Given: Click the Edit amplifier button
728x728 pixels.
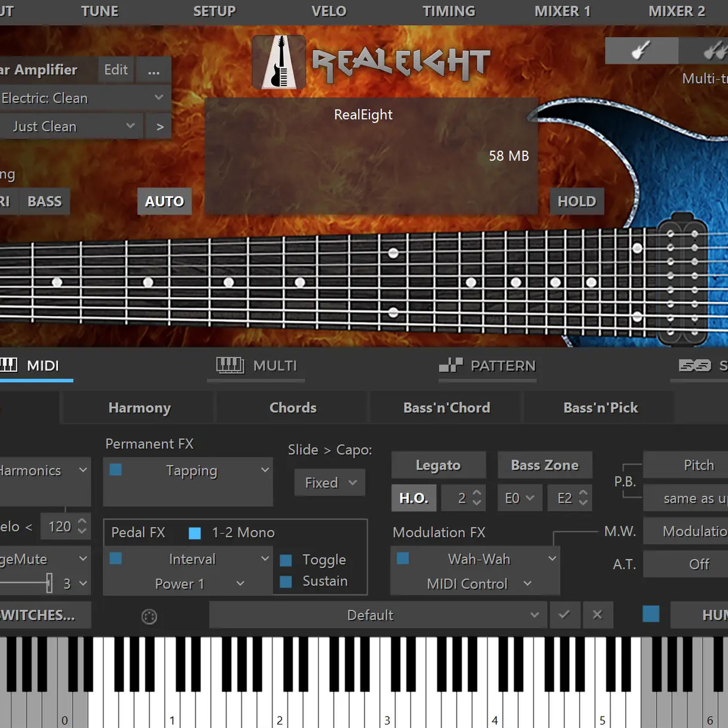Looking at the screenshot, I should click(116, 70).
